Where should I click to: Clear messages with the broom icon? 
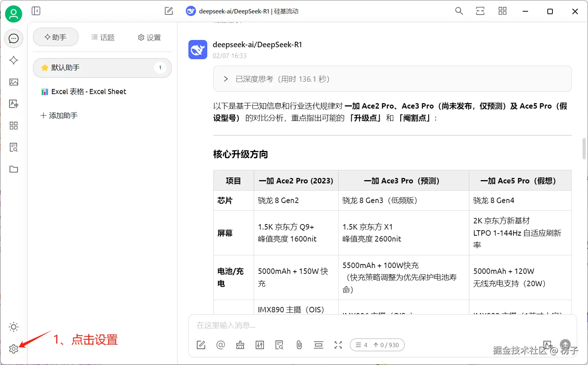240,345
